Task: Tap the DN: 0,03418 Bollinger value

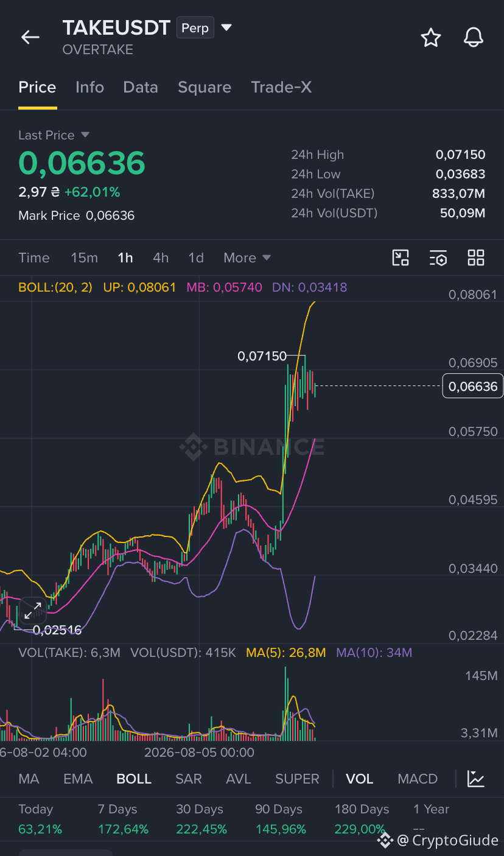Action: point(309,287)
